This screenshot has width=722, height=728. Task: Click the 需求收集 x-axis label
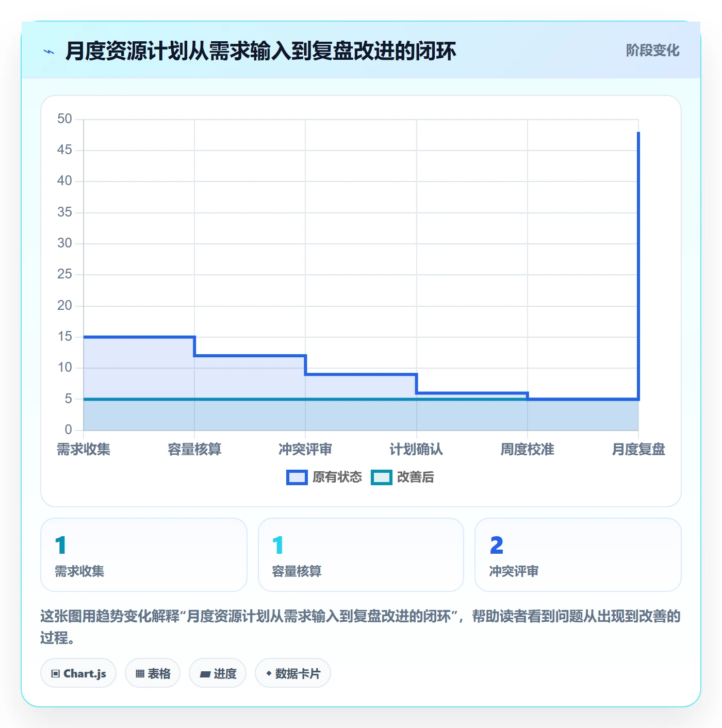click(84, 450)
